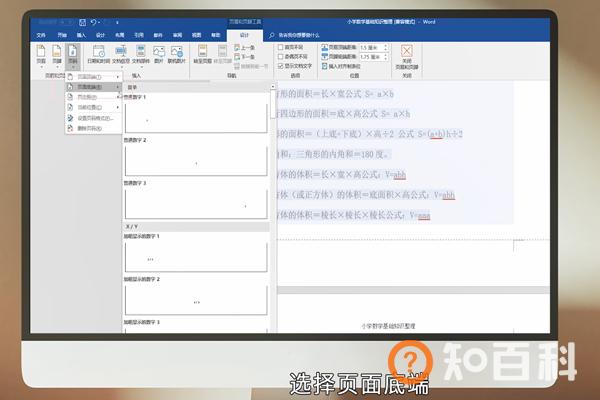Close Header and Footer with red X
Image resolution: width=600 pixels, height=400 pixels.
click(407, 56)
